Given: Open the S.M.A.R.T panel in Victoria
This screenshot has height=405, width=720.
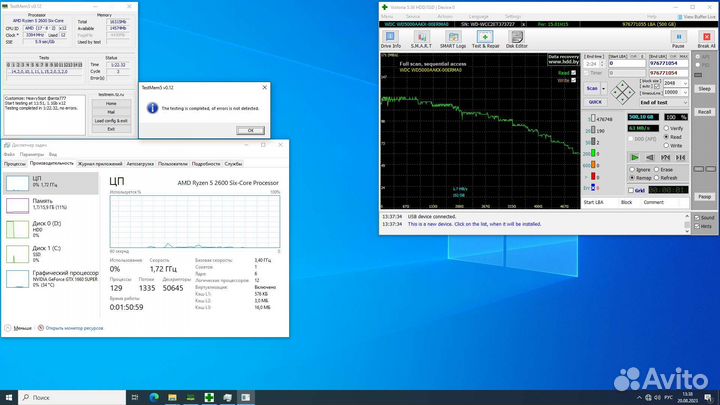Looking at the screenshot, I should click(421, 39).
